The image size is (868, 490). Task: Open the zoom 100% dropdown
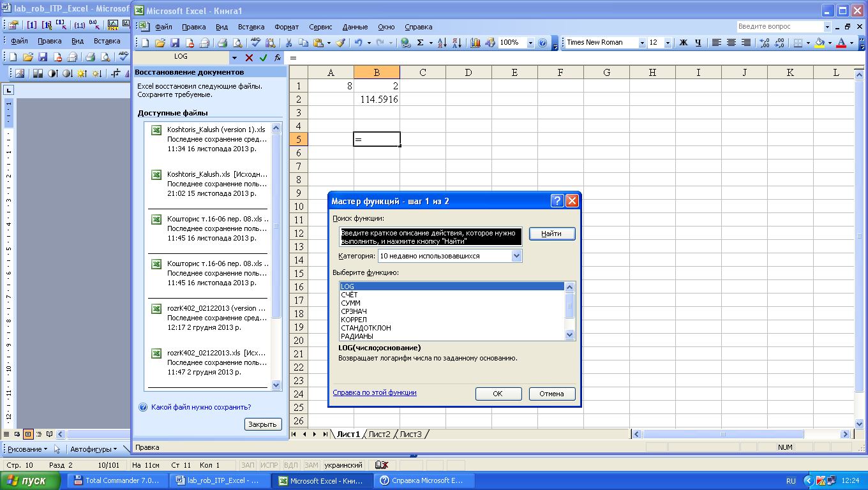(x=530, y=43)
